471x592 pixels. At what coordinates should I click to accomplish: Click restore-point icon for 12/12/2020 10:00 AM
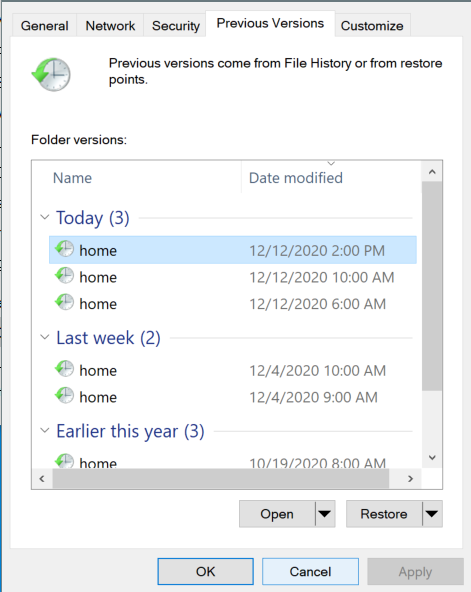click(65, 276)
